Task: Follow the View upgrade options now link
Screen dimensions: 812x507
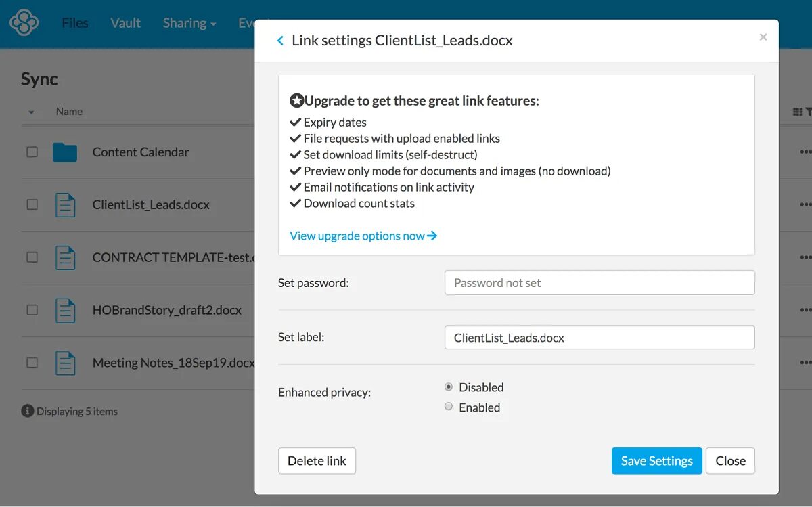Action: click(363, 236)
